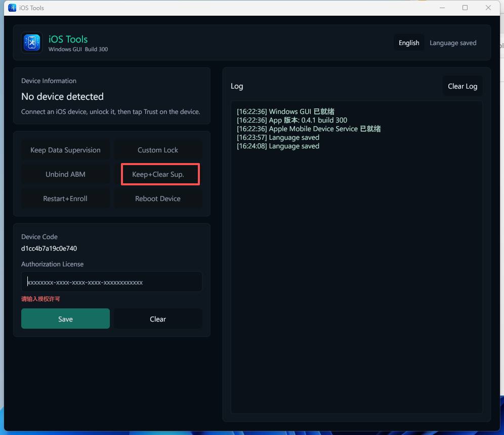The image size is (504, 435).
Task: Maximize the iOS Tools window
Action: (x=465, y=8)
